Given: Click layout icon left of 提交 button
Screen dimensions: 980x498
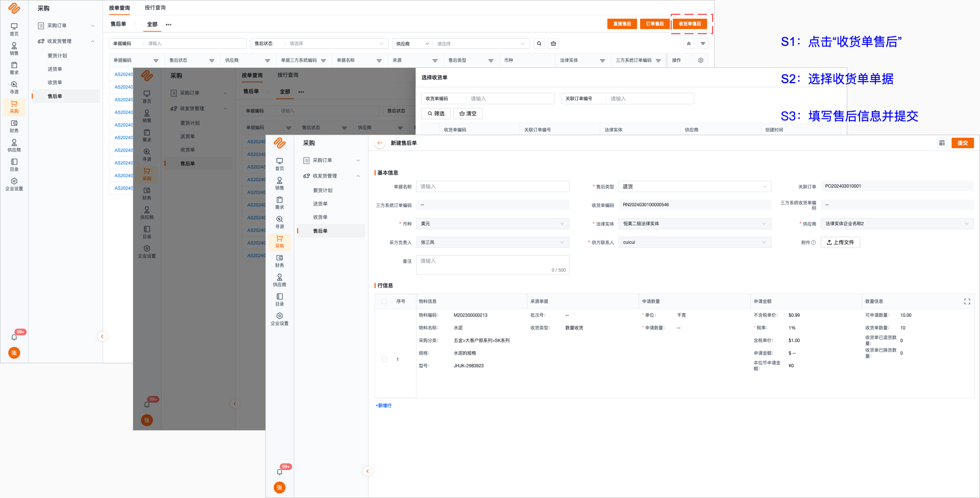Looking at the screenshot, I should 942,143.
